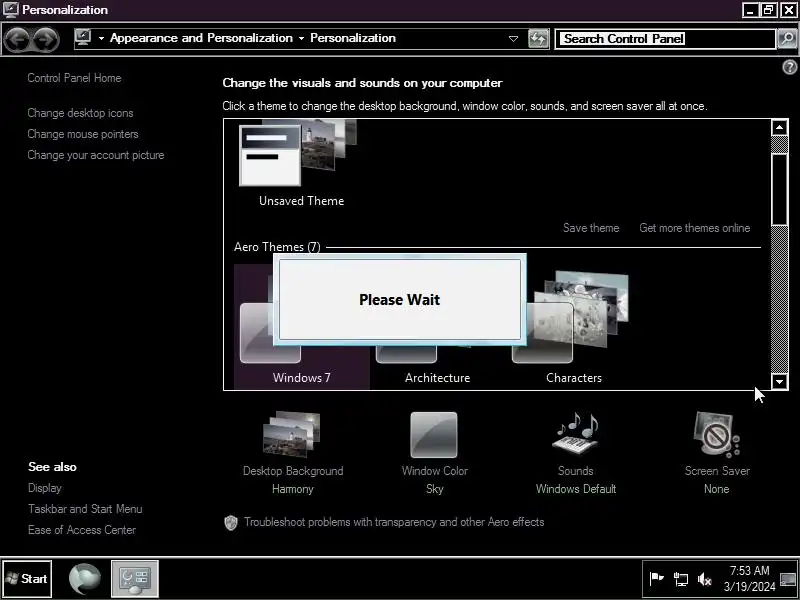Expand the dropdown before Appearance and Personalization
This screenshot has height=600, width=800.
pyautogui.click(x=101, y=38)
